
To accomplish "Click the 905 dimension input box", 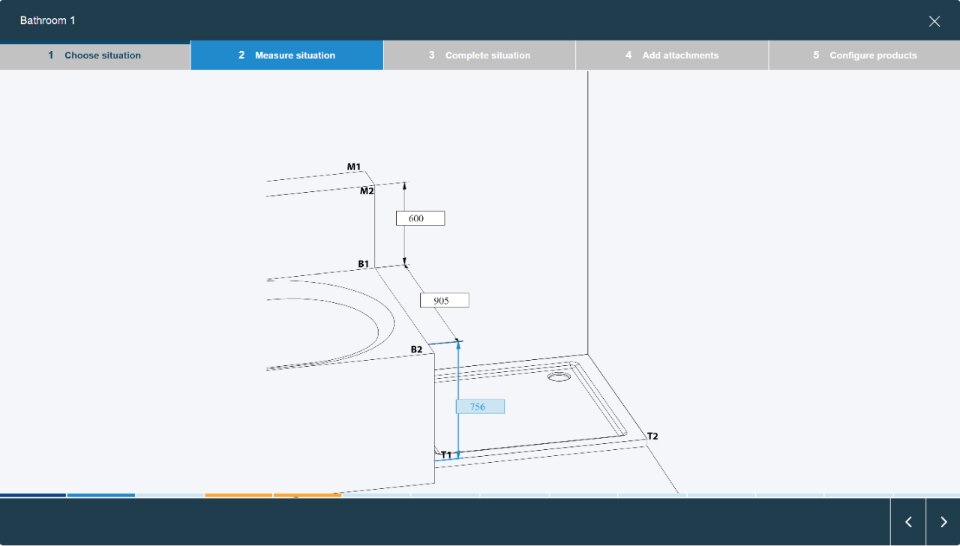I will (x=444, y=300).
